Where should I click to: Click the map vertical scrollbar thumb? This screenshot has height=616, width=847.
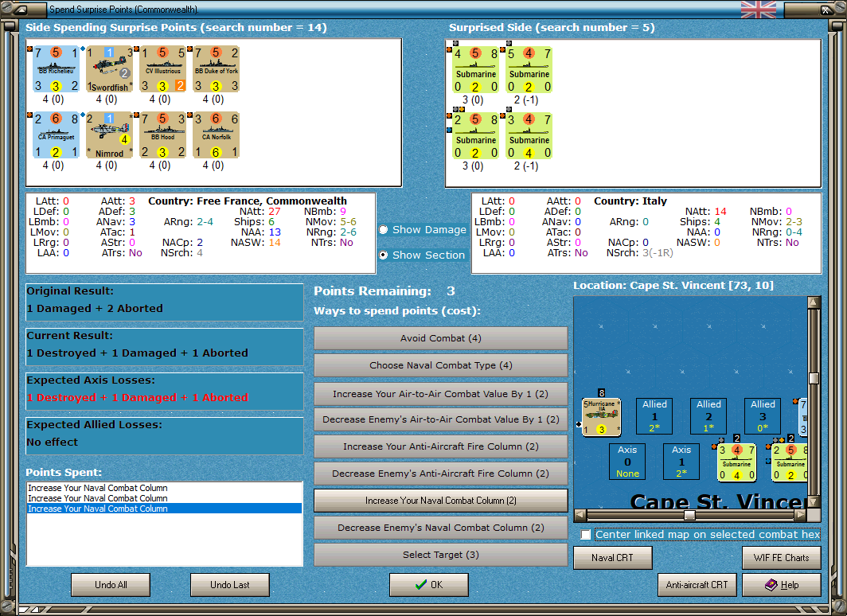tap(814, 378)
